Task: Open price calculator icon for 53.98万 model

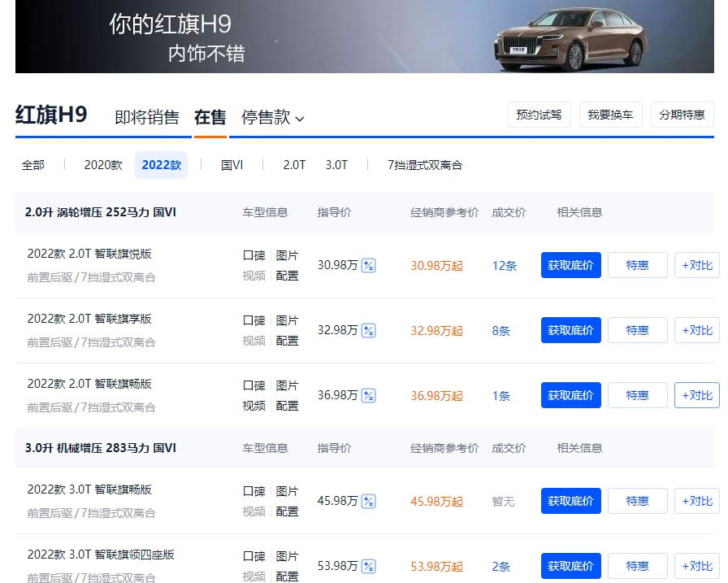Action: click(369, 566)
